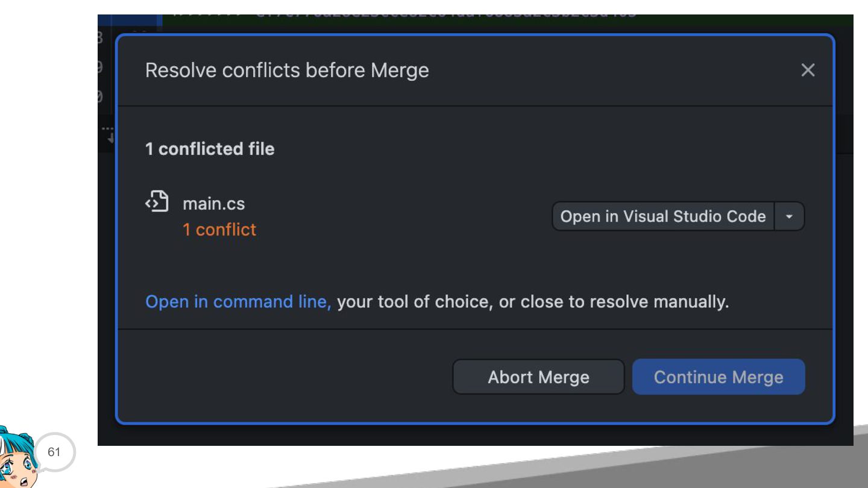Close the Resolve conflicts dialog

(808, 70)
